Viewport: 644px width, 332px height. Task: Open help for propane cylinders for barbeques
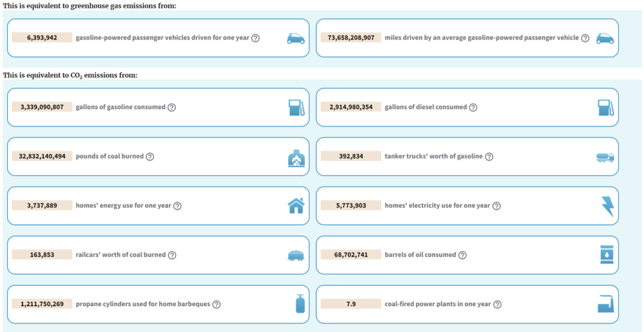pos(216,304)
